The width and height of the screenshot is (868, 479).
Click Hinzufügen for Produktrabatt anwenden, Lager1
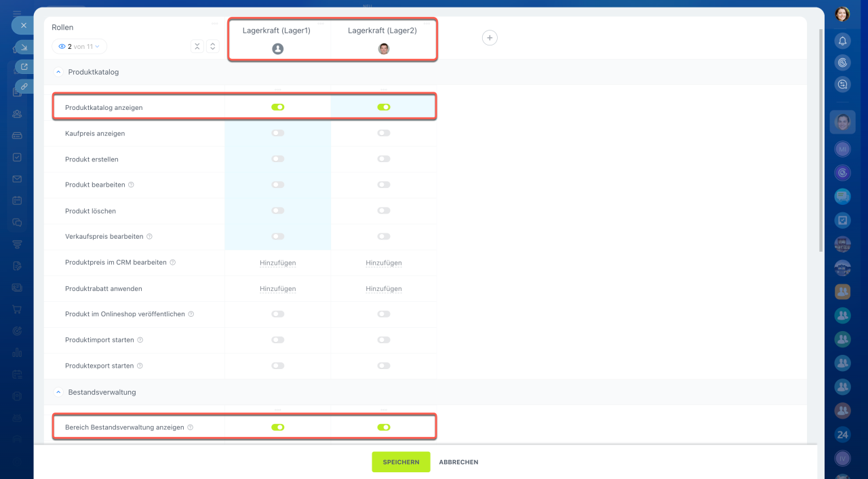point(277,288)
